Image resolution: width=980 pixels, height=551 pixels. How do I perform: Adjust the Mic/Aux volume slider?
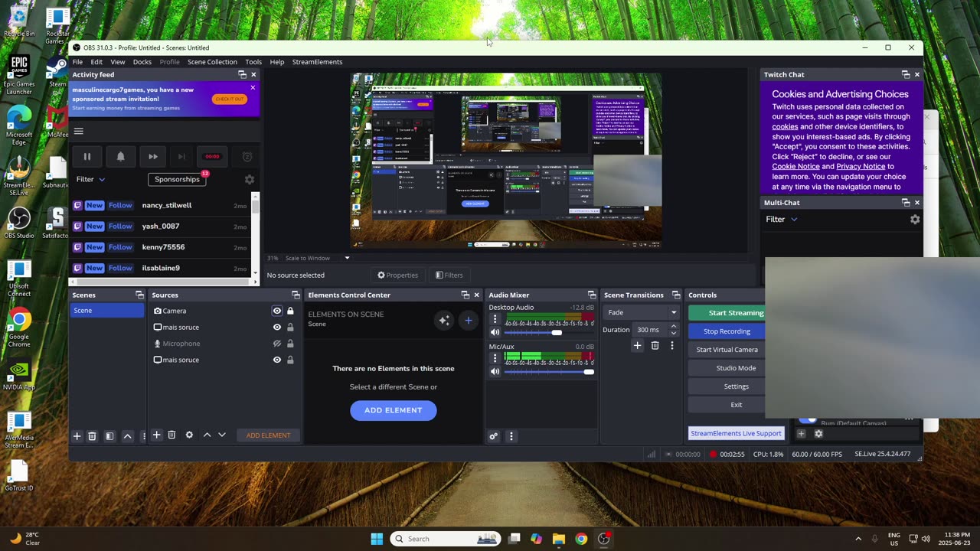click(549, 371)
